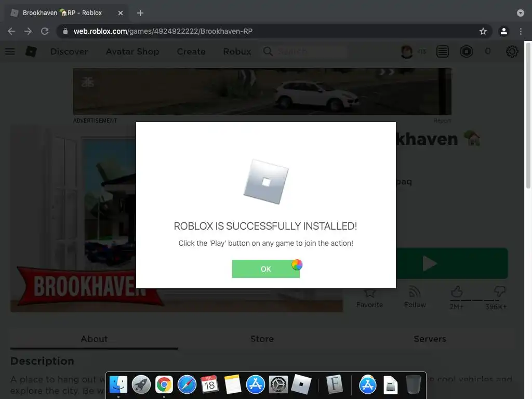This screenshot has height=399, width=532.
Task: Open the Create page
Action: pyautogui.click(x=191, y=51)
